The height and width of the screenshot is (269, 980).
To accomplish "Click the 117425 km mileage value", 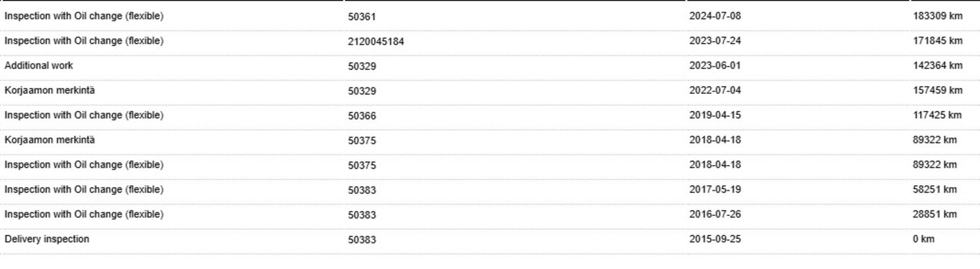I will coord(937,115).
